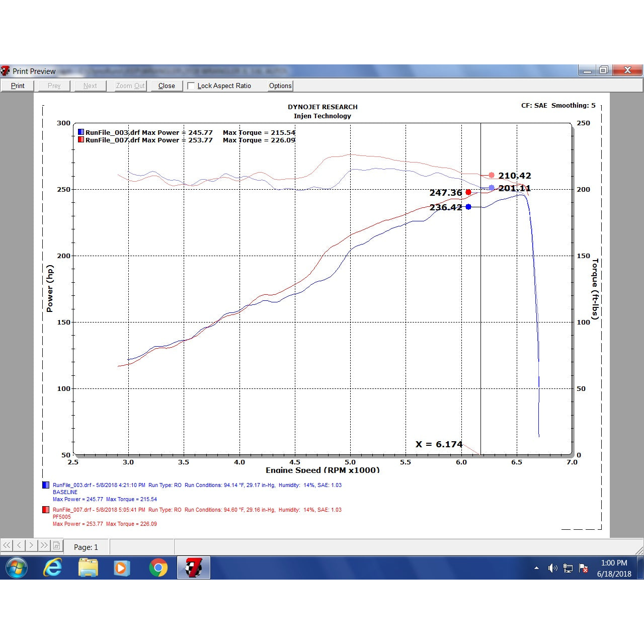Advance to next page using bottom arrow
Screen dimensions: 644x644
[32, 545]
